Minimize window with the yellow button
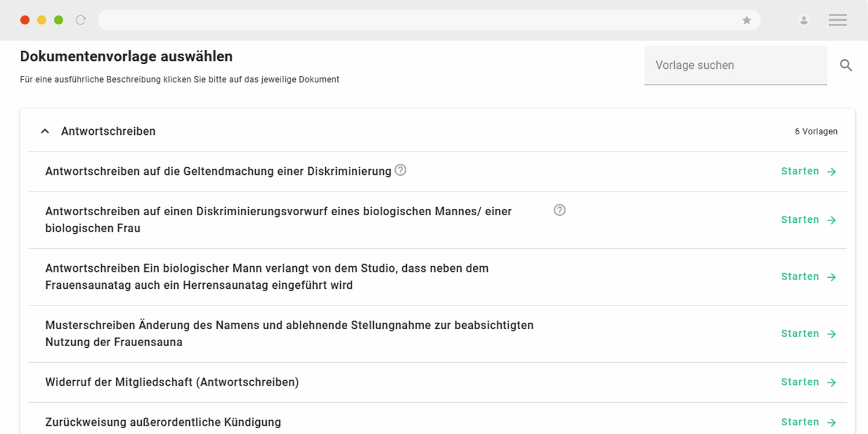868x434 pixels. [x=42, y=20]
